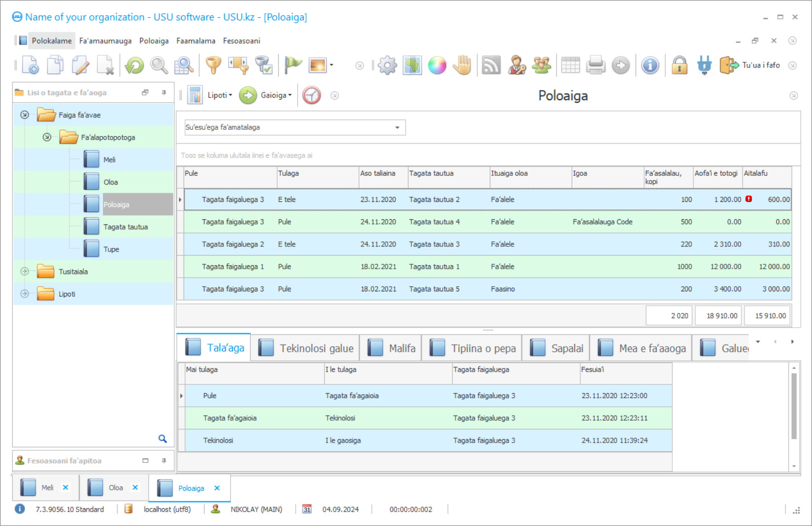Click the user with key icon
812x526 pixels.
[516, 65]
